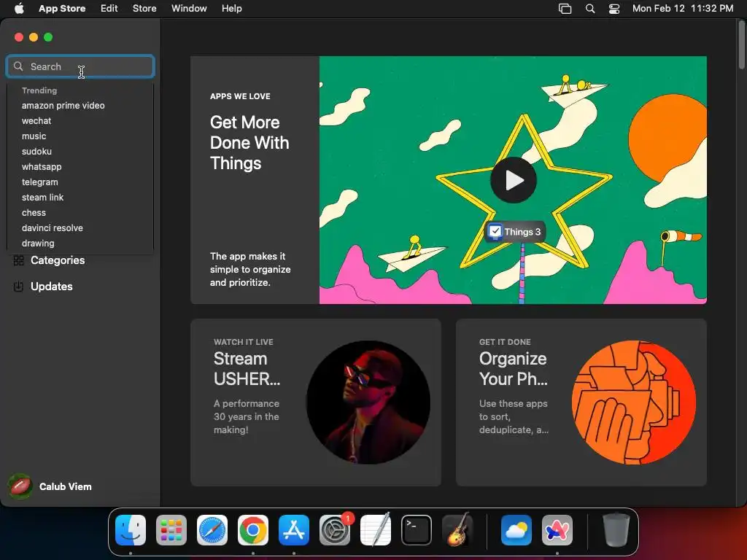Click the App Store window scrollbar

[742, 45]
